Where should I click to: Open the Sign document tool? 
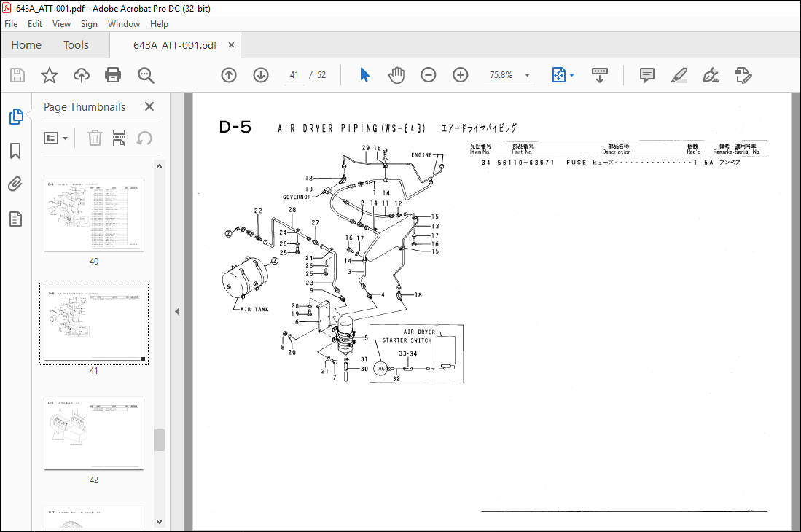click(x=711, y=75)
